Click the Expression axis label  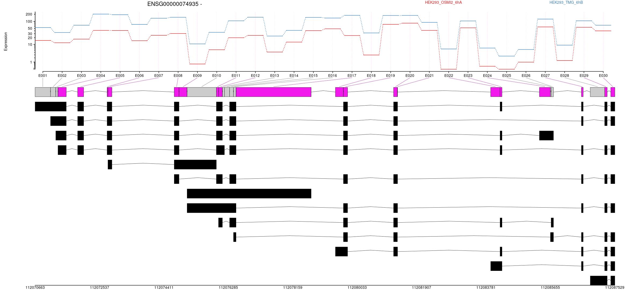click(x=6, y=42)
